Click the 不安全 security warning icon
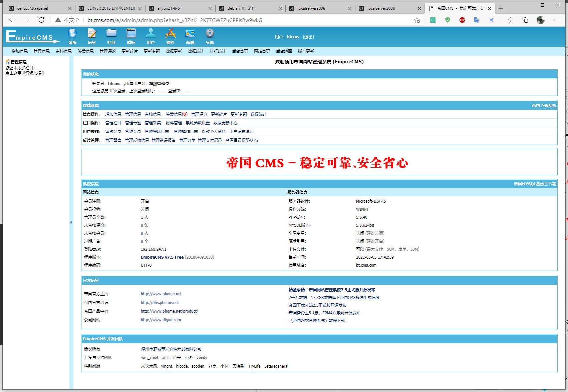 [x=58, y=20]
